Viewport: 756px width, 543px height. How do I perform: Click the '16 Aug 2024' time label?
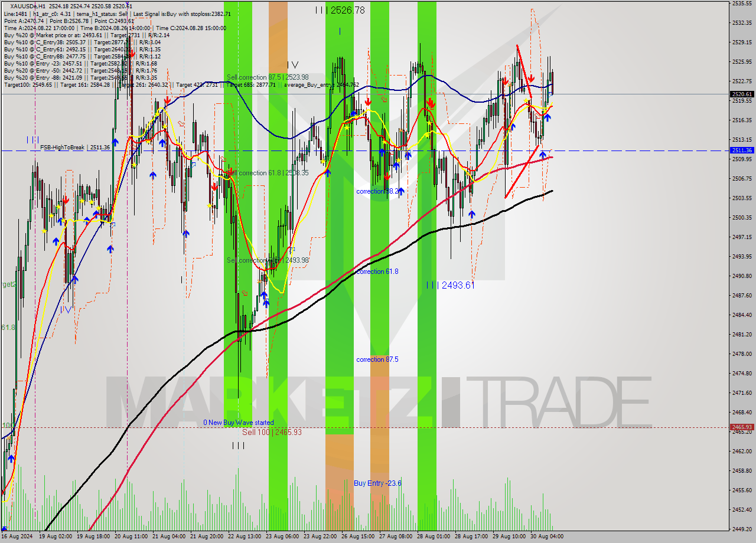pyautogui.click(x=17, y=537)
